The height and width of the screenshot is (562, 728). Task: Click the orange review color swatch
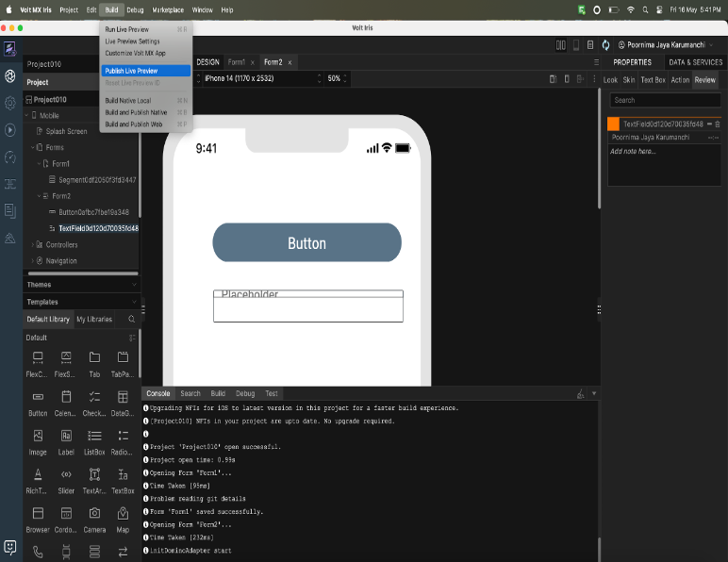pyautogui.click(x=613, y=124)
